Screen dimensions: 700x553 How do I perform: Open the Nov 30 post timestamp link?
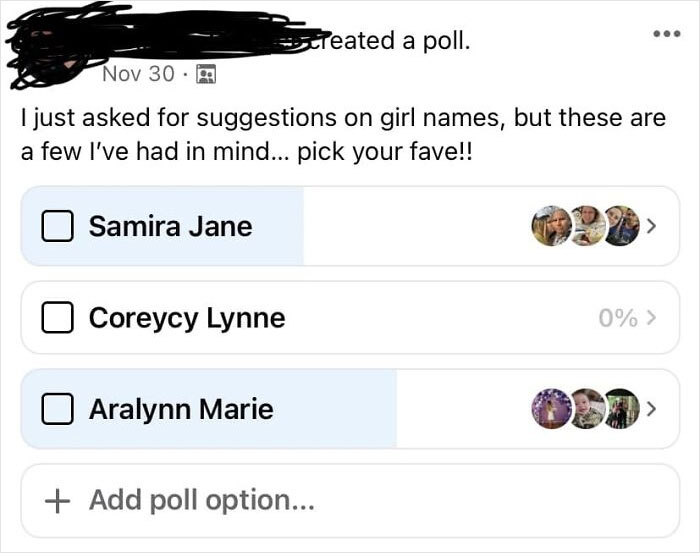[x=138, y=74]
